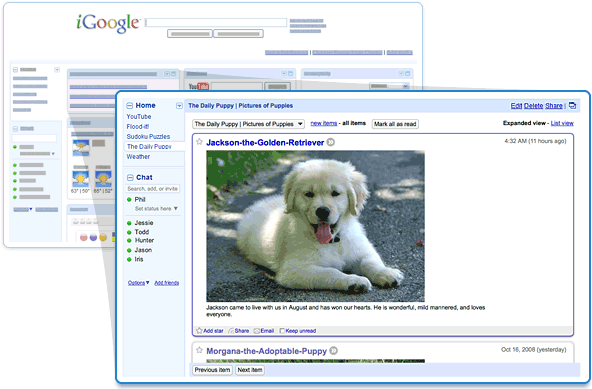Open chat Options menu link
This screenshot has height=389, width=592.
pyautogui.click(x=138, y=283)
